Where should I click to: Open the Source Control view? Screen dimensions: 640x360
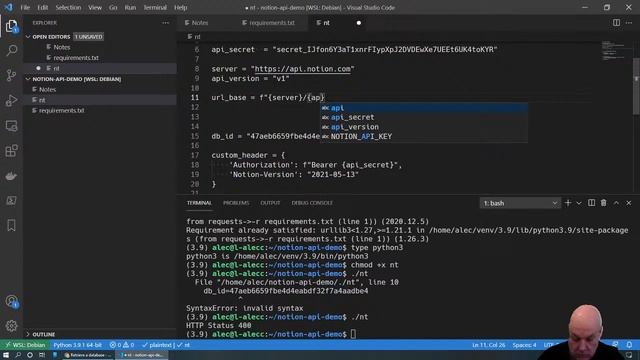click(11, 76)
